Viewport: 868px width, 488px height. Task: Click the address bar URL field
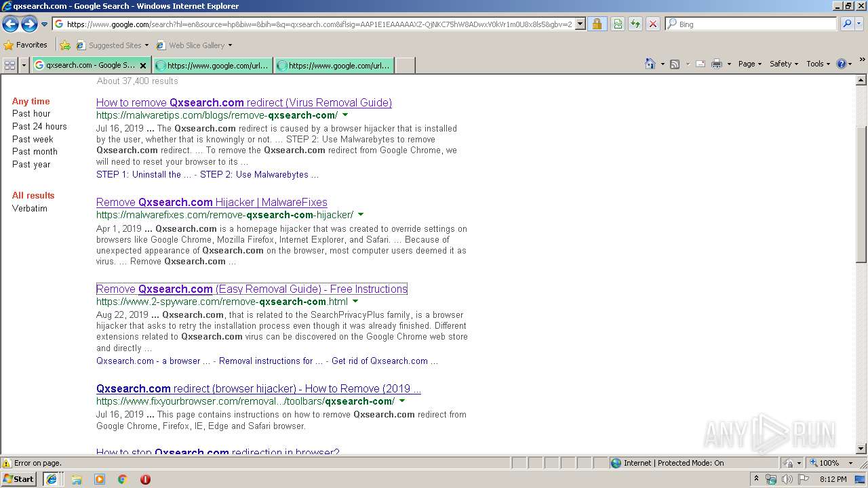coord(319,24)
